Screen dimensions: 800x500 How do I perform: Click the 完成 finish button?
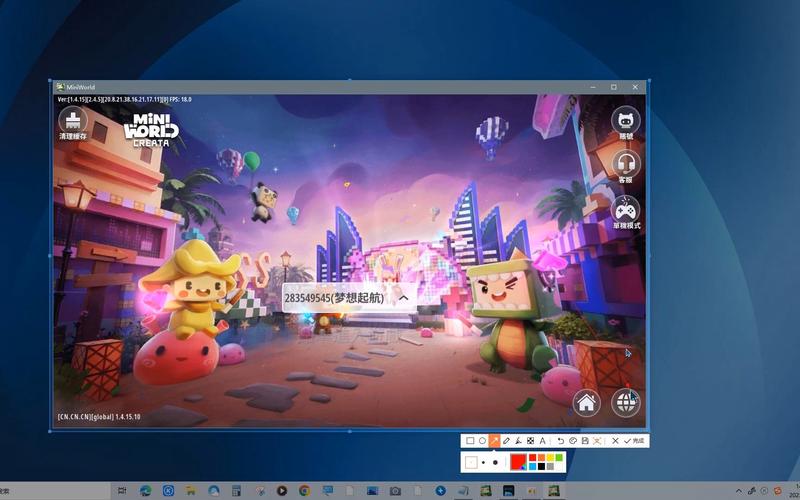click(x=634, y=441)
